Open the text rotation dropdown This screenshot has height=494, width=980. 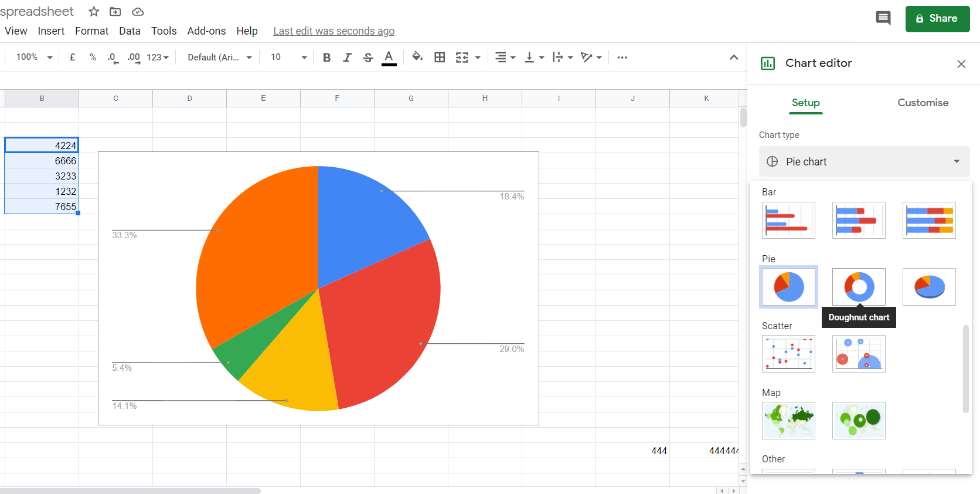tap(591, 57)
